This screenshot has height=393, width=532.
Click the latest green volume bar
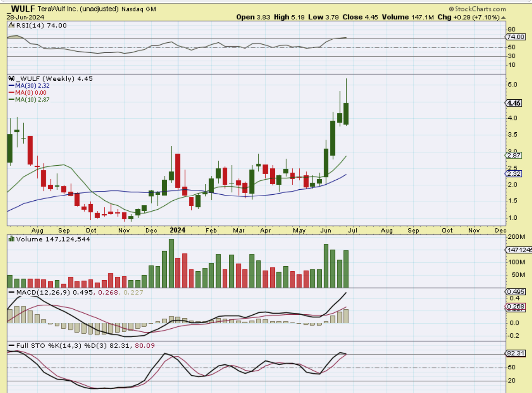(346, 269)
